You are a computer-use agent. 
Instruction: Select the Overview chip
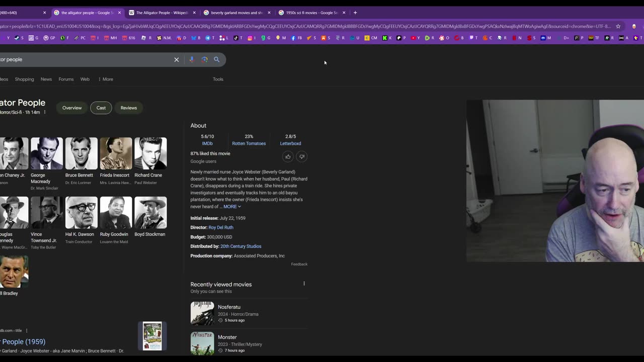pos(72,108)
